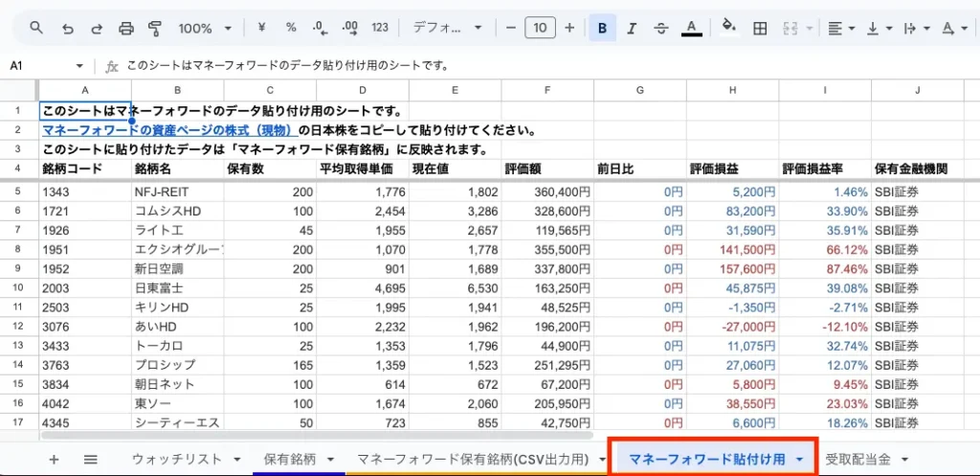The image size is (980, 476).
Task: Decrease font size with minus button
Action: pos(511,28)
